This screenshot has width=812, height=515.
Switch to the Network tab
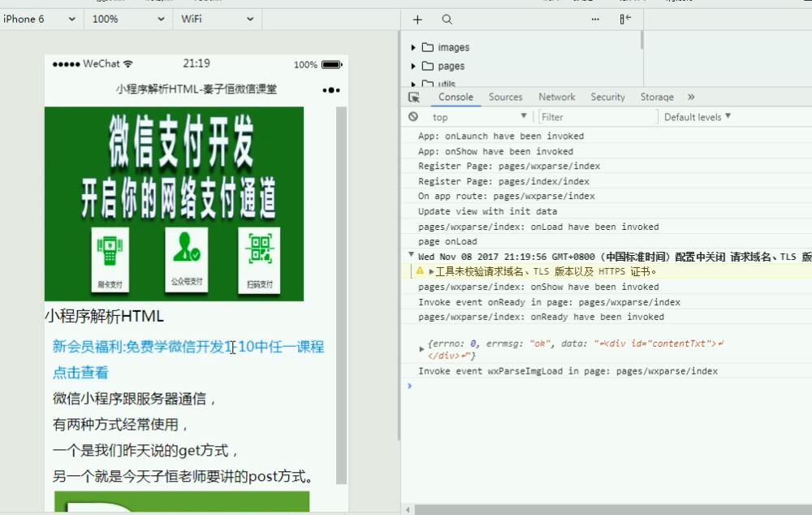(x=557, y=97)
